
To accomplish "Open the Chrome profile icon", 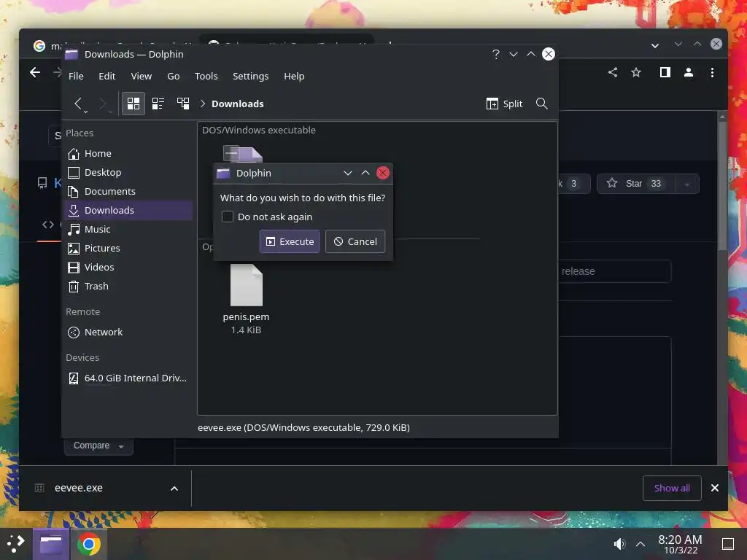I will 689,72.
